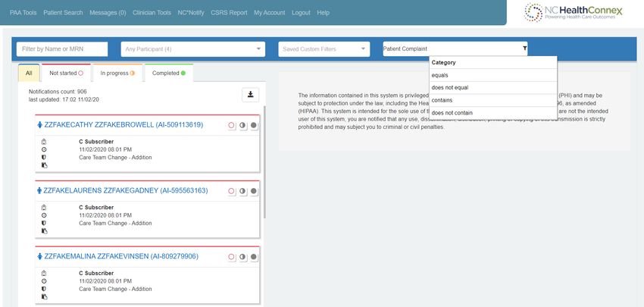The height and width of the screenshot is (307, 644).
Task: Click the NC HealthConnex logo
Action: [574, 12]
